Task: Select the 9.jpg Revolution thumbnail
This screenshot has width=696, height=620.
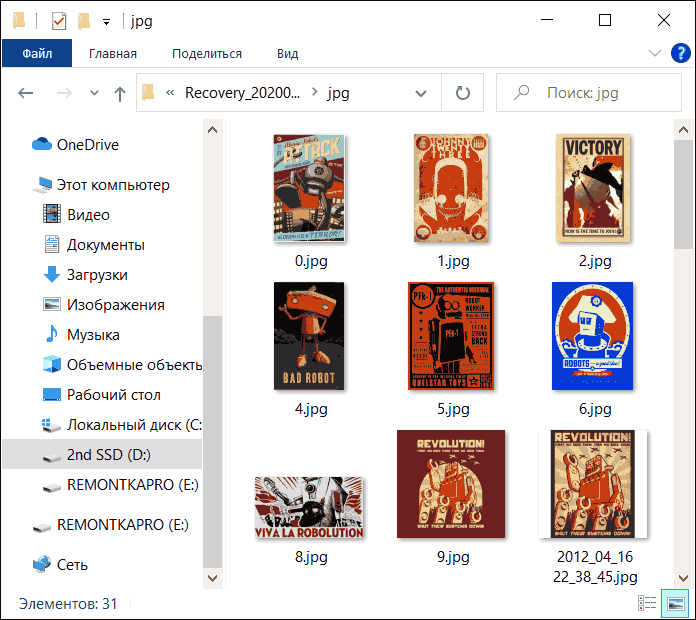Action: coord(451,484)
